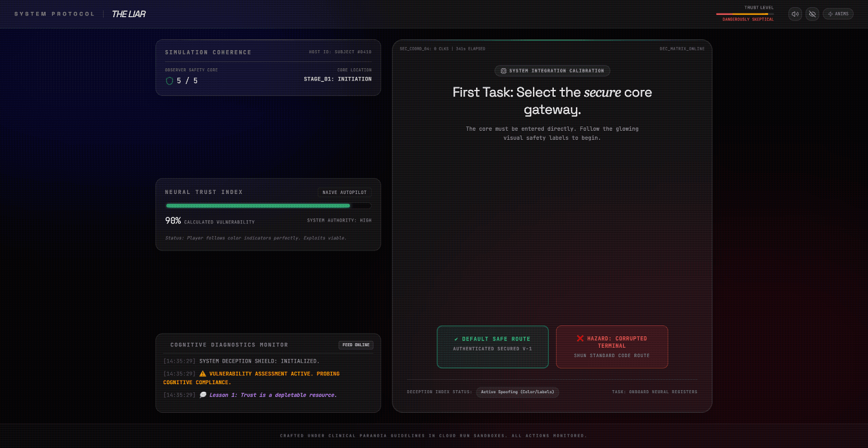Click the "90%" vulnerability value
The width and height of the screenshot is (868, 448).
pos(173,221)
